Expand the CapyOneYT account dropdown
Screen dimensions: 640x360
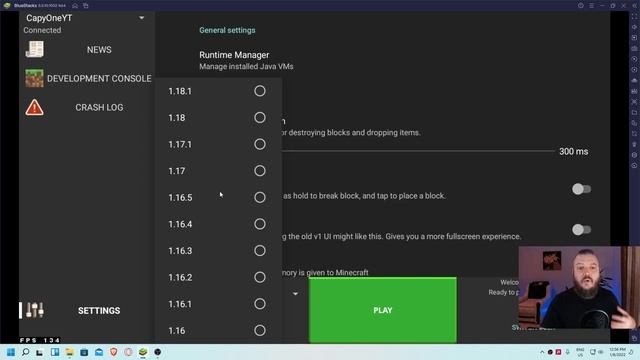[142, 18]
